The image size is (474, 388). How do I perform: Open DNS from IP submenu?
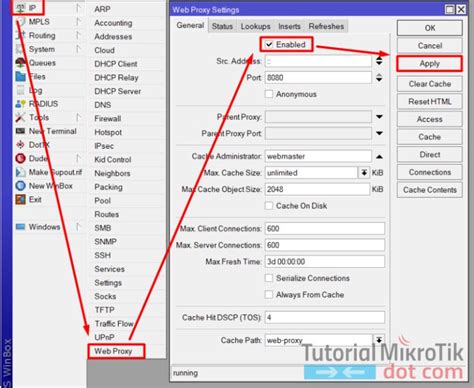pyautogui.click(x=102, y=105)
